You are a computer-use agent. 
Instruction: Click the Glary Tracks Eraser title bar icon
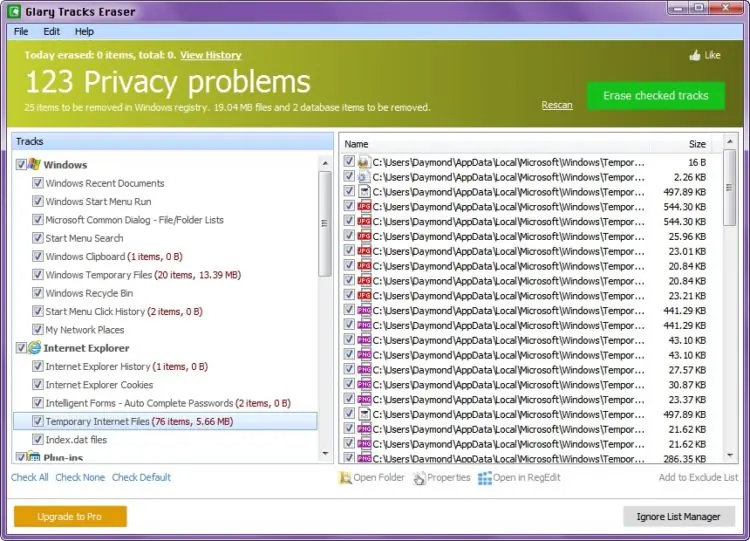click(x=14, y=11)
